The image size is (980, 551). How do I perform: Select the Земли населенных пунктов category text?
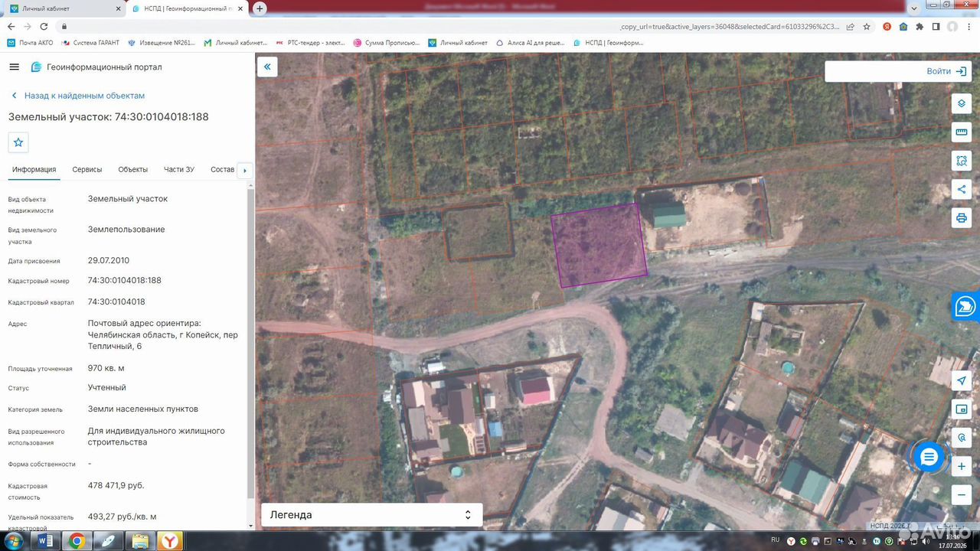coord(143,409)
